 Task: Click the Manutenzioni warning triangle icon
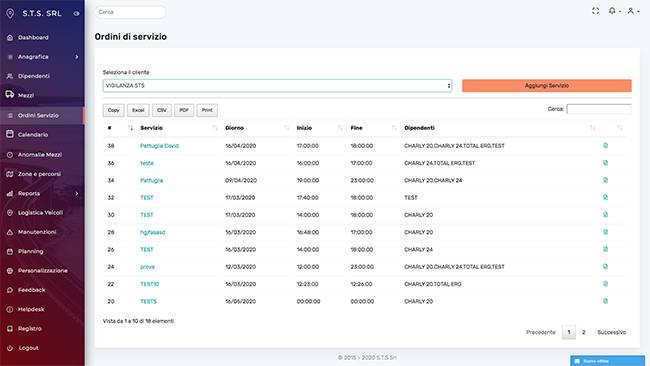pyautogui.click(x=10, y=232)
